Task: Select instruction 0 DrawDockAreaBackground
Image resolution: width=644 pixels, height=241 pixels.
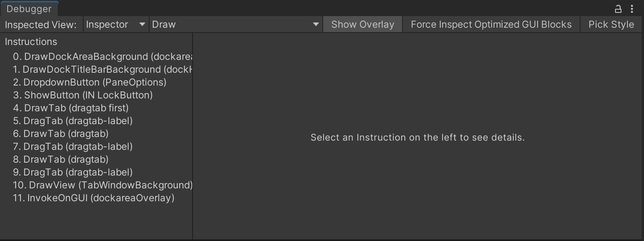Action: pos(102,57)
